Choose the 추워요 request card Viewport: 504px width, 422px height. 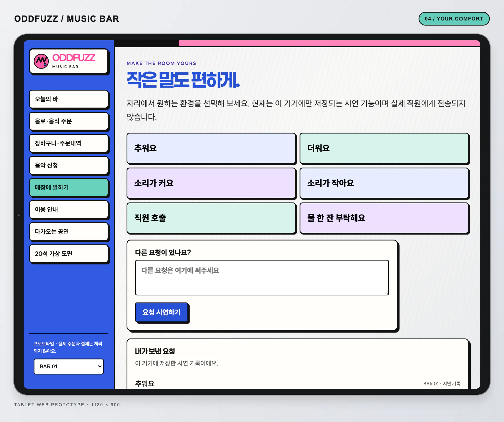click(x=211, y=148)
